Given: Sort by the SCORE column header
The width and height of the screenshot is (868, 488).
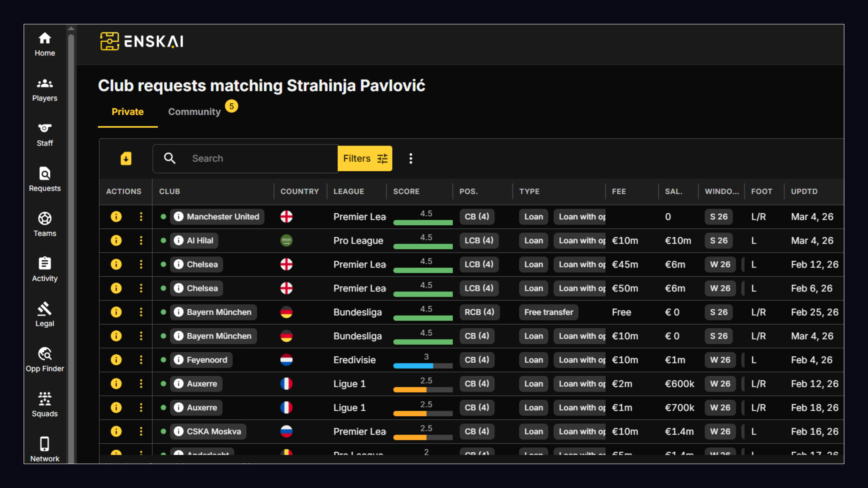Looking at the screenshot, I should tap(406, 191).
